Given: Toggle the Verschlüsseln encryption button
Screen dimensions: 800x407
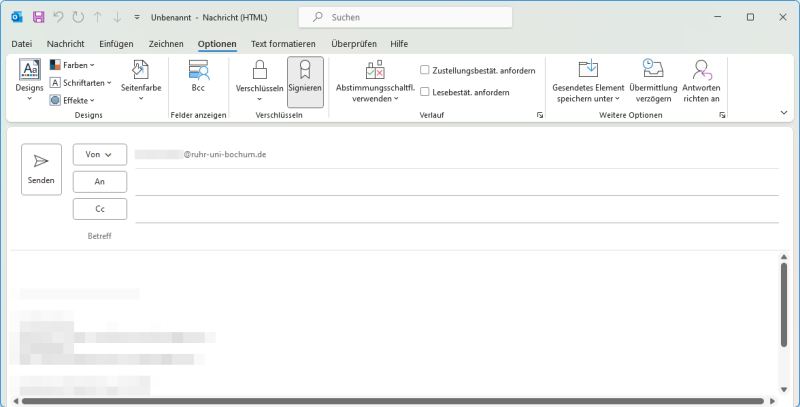Looking at the screenshot, I should click(x=259, y=80).
